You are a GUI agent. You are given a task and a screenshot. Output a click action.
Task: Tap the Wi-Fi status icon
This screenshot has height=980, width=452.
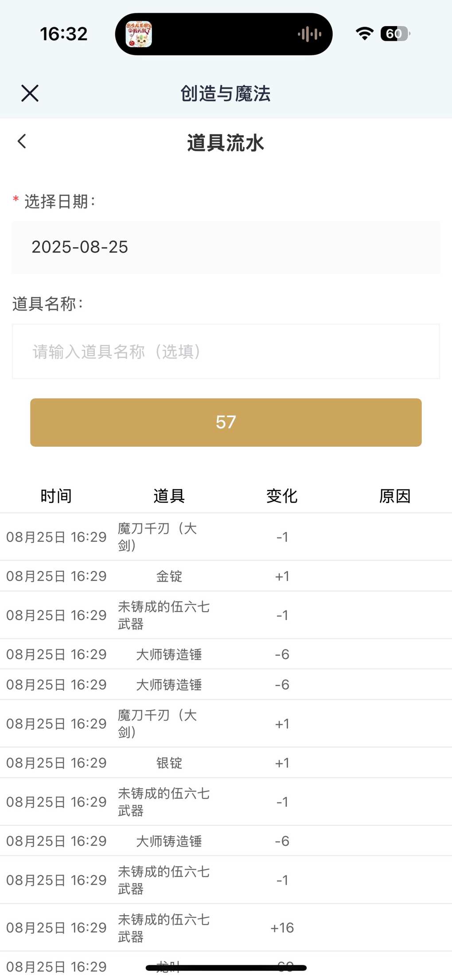pos(364,34)
